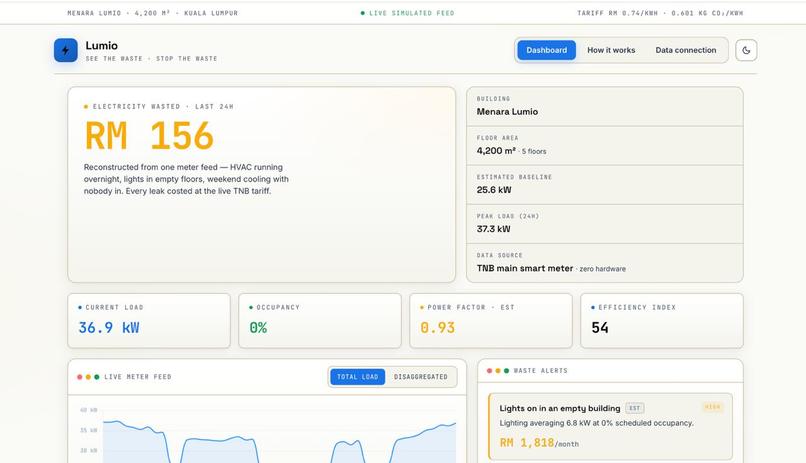Click the Peak Load value 37.3 kW
806x463 pixels.
click(493, 229)
